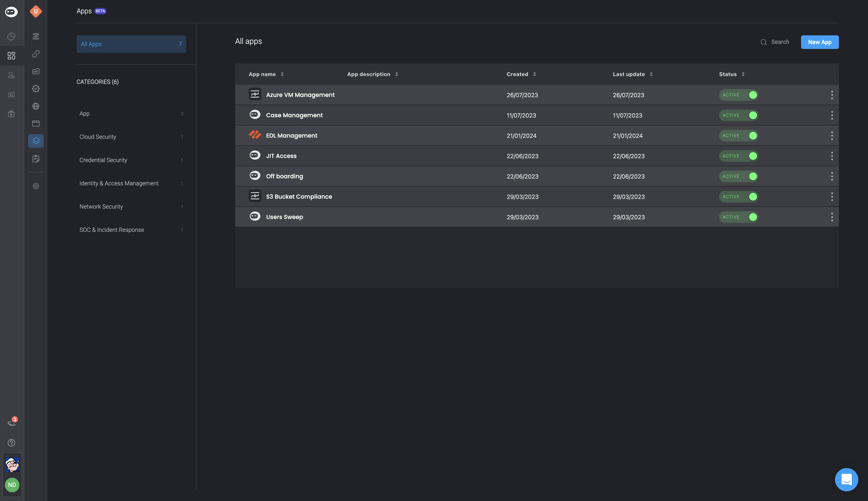Open the Users Sweep app

pyautogui.click(x=284, y=217)
